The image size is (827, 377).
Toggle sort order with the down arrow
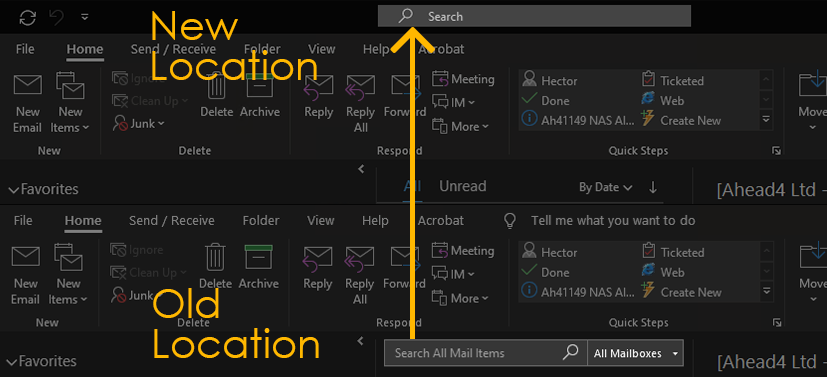pyautogui.click(x=653, y=187)
